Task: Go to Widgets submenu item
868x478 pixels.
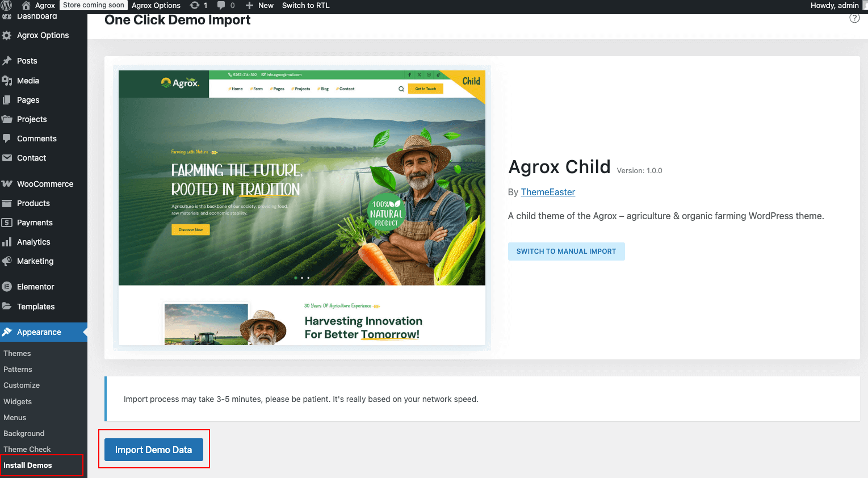Action: point(18,401)
